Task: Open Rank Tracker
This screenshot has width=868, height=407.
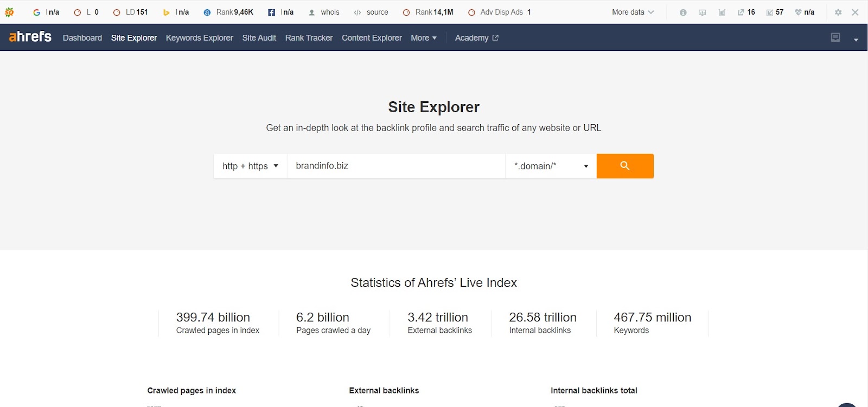Action: [x=309, y=37]
